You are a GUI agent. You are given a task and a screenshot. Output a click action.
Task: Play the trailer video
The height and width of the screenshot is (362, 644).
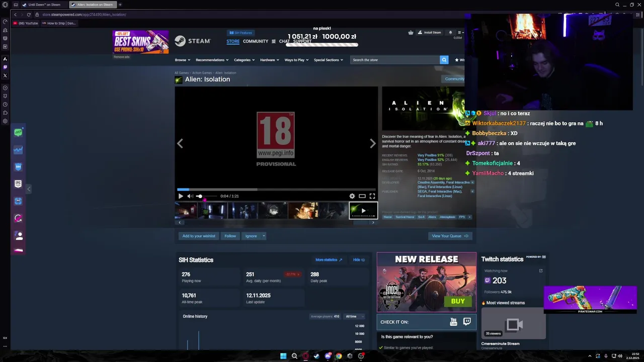click(x=181, y=196)
